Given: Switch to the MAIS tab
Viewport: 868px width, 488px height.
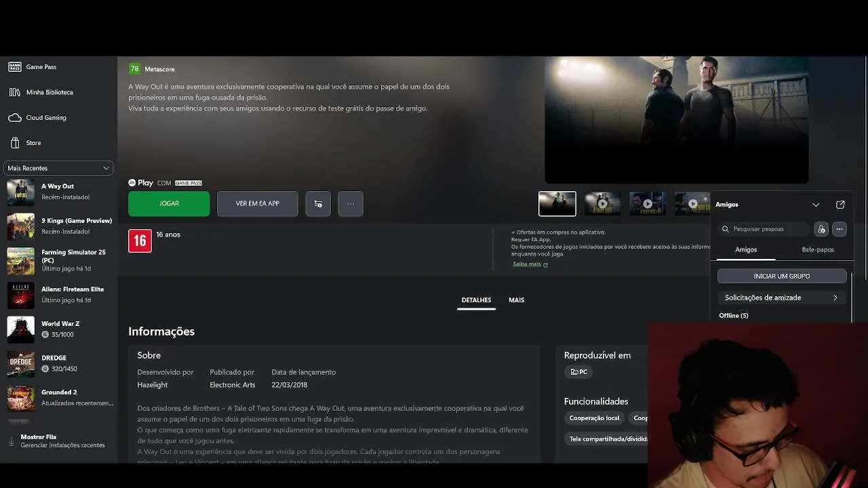Looking at the screenshot, I should (516, 300).
